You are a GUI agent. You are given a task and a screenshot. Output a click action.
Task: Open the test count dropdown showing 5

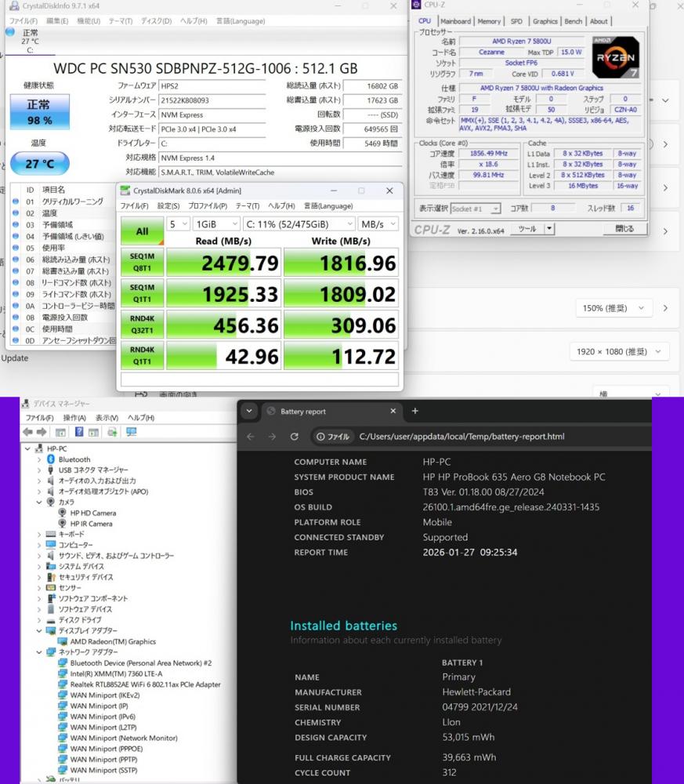[179, 224]
